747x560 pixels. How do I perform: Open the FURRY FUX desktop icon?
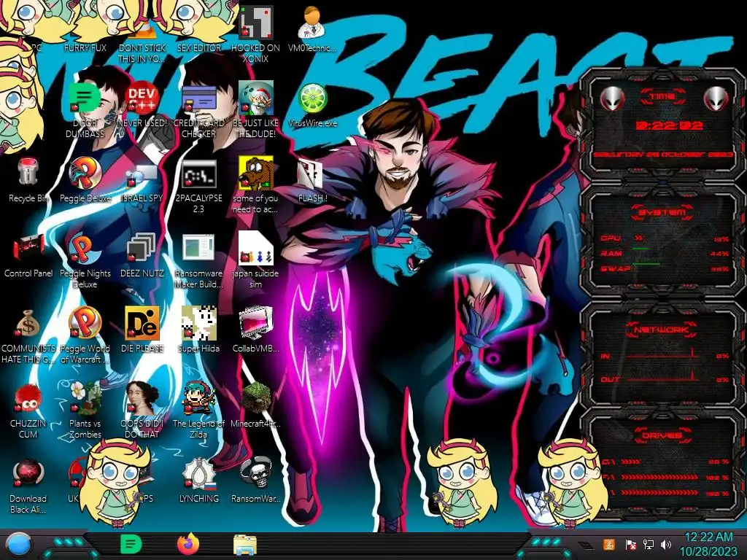[x=85, y=48]
